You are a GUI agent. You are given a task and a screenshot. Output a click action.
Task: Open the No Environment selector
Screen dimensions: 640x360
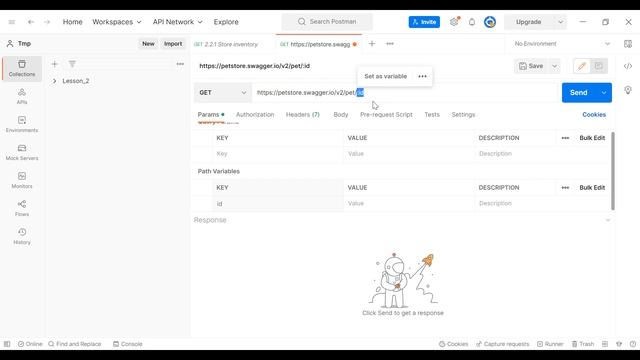562,44
